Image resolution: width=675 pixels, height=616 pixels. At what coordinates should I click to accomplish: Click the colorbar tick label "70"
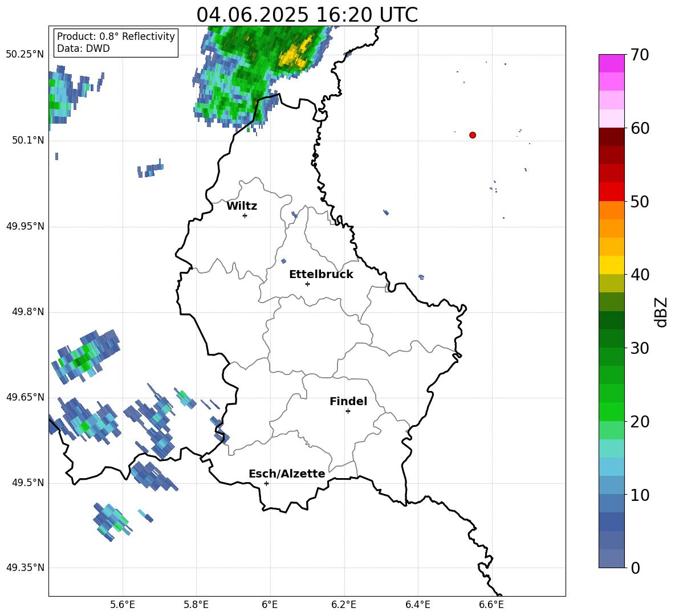click(x=640, y=55)
